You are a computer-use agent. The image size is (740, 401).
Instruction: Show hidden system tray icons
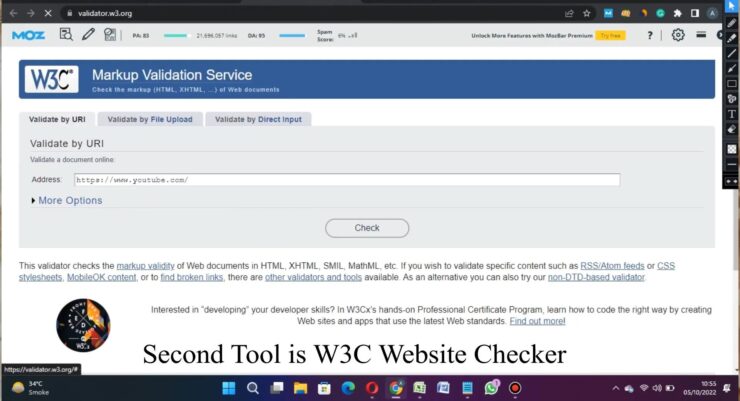(615, 388)
